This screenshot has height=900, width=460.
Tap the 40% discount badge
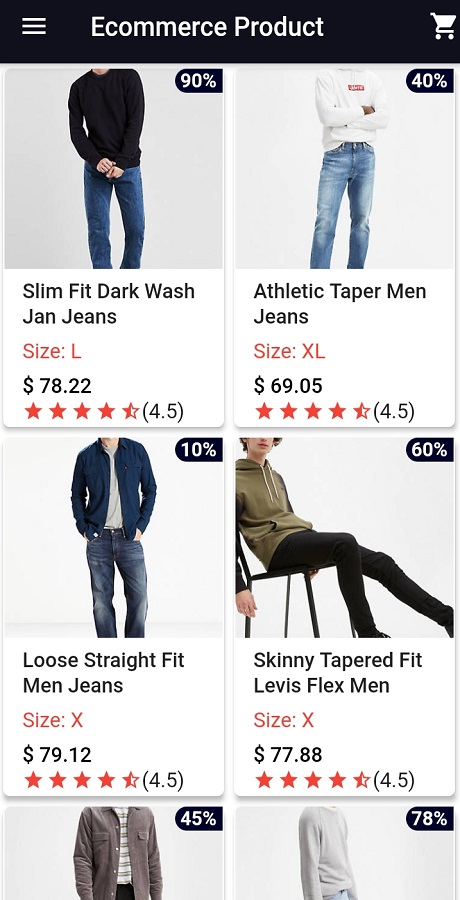[x=430, y=81]
